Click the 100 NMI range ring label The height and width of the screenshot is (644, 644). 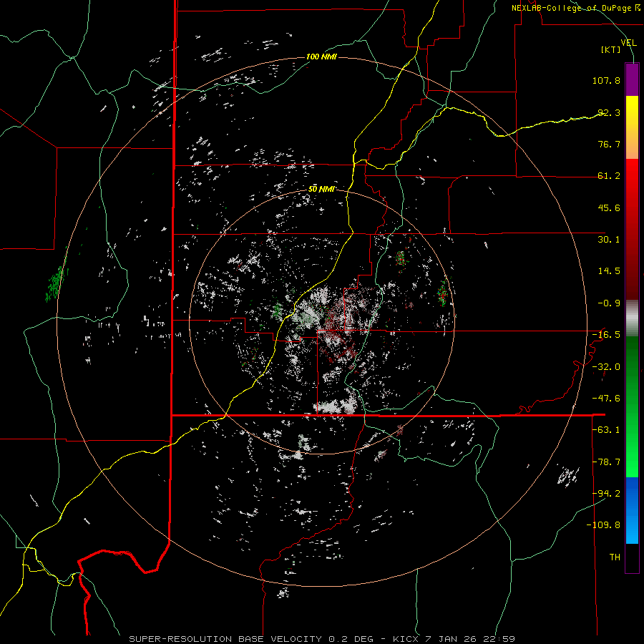coord(321,57)
